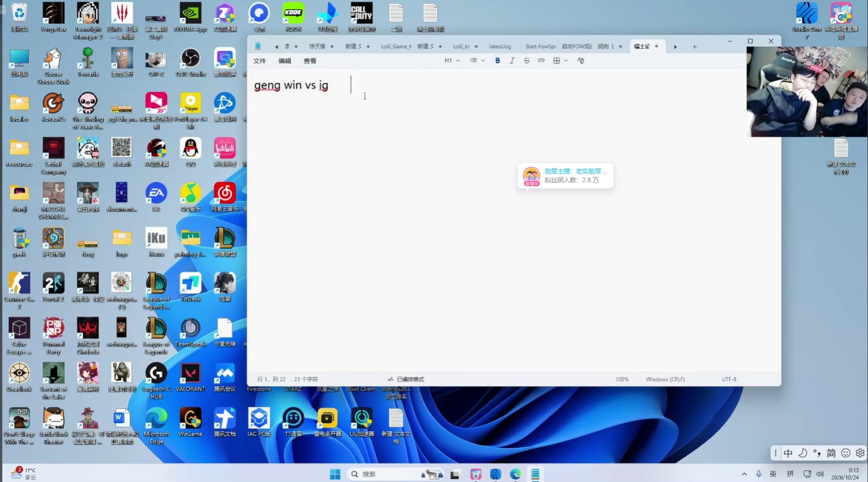This screenshot has width=868, height=482.
Task: Toggle IME simplified/traditional 简 button
Action: [831, 453]
